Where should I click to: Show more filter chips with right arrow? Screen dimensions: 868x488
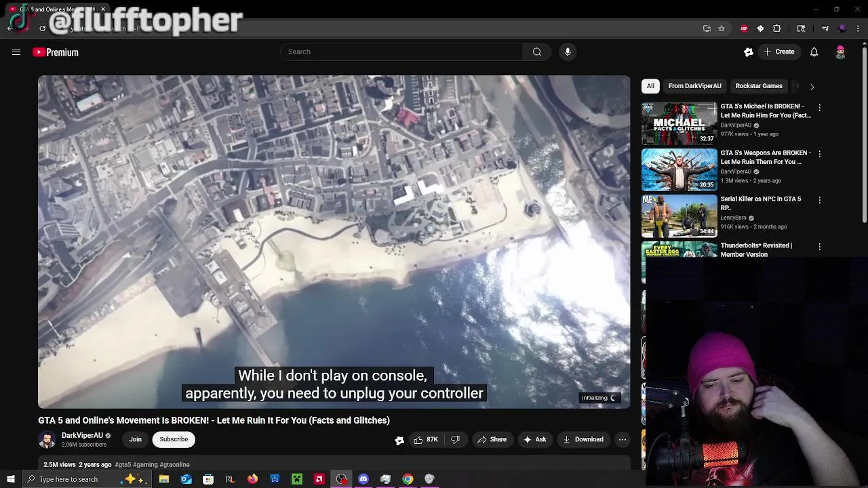[x=812, y=87]
